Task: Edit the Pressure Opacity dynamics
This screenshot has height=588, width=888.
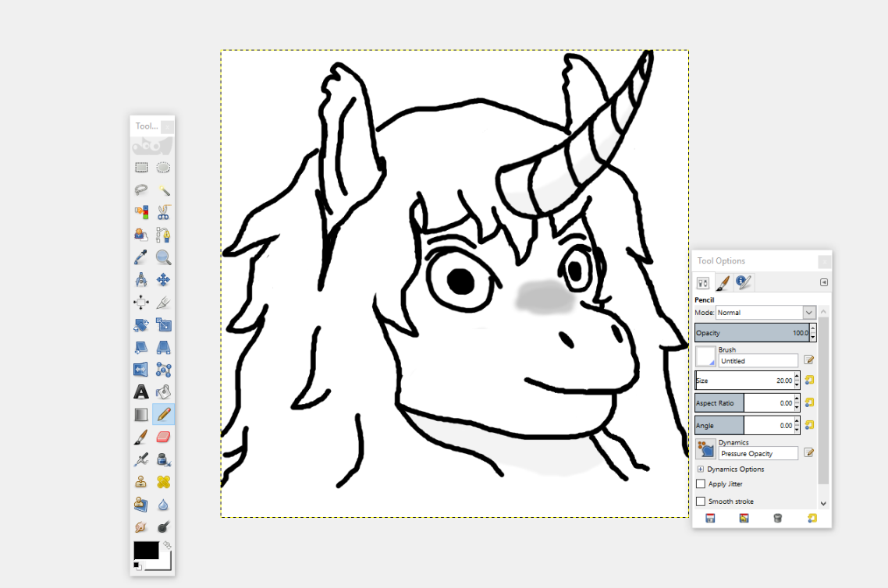Action: click(x=808, y=452)
